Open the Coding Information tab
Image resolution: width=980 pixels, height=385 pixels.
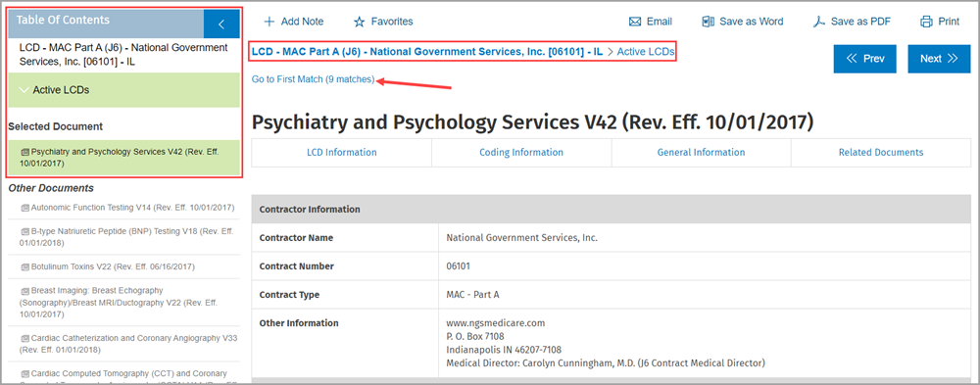pyautogui.click(x=521, y=153)
